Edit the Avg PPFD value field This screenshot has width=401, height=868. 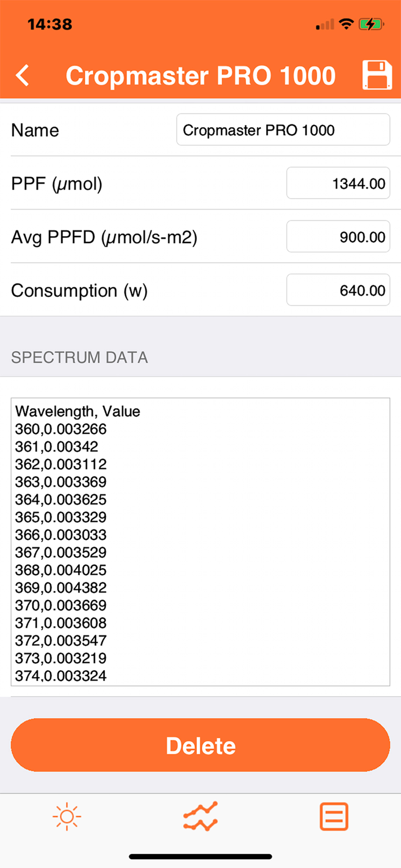coord(338,237)
